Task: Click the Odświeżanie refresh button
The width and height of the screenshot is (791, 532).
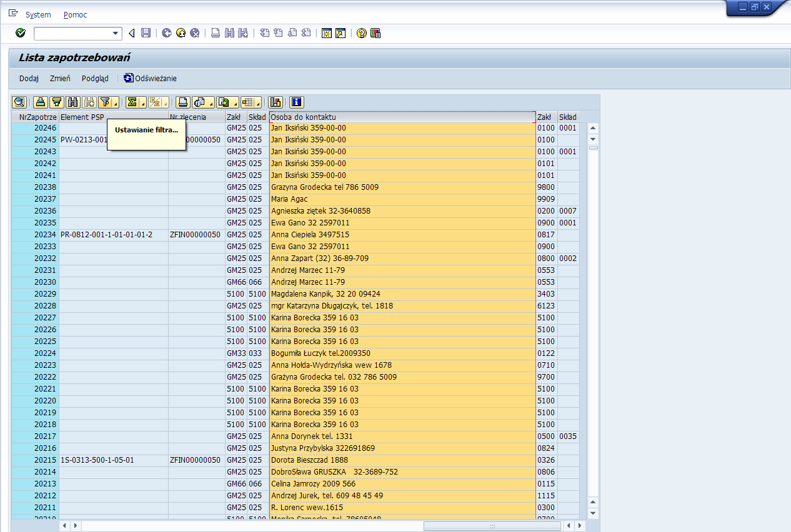Action: [x=151, y=79]
